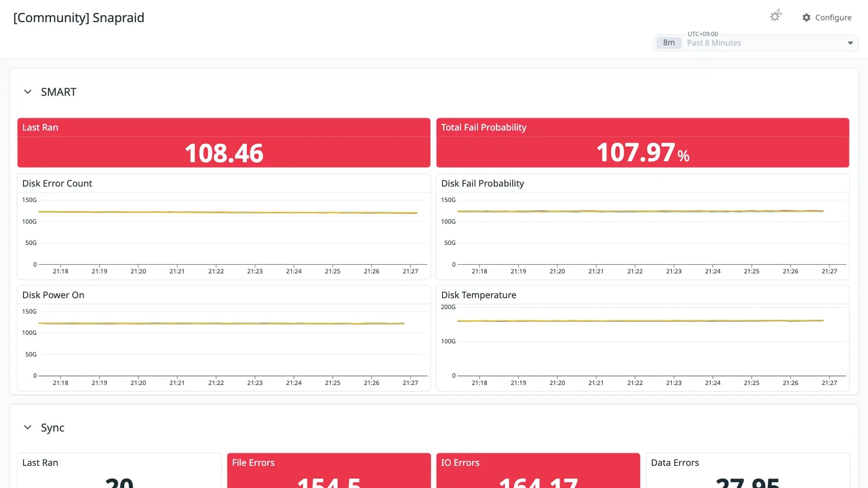Click the 21:22 marker on Disk Error Count
The image size is (868, 488).
[216, 271]
